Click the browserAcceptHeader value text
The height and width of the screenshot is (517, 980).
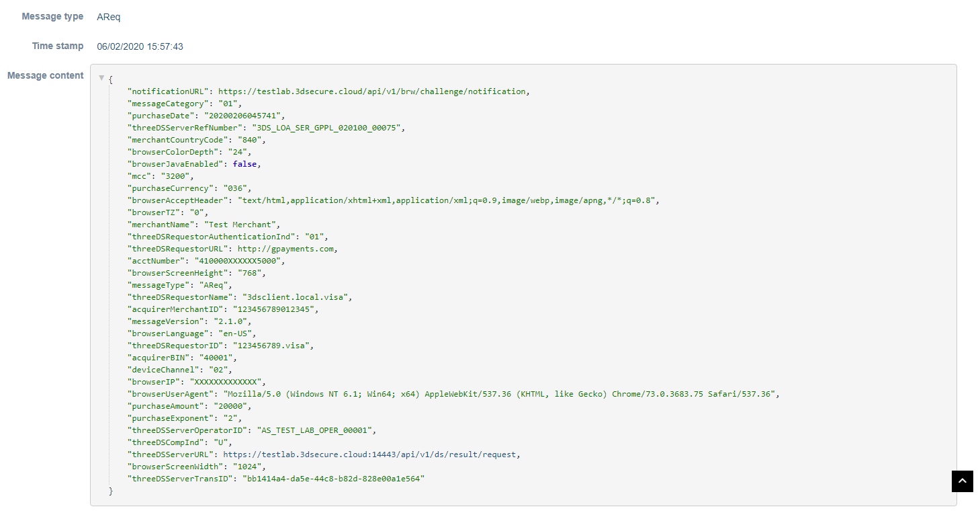coord(447,200)
